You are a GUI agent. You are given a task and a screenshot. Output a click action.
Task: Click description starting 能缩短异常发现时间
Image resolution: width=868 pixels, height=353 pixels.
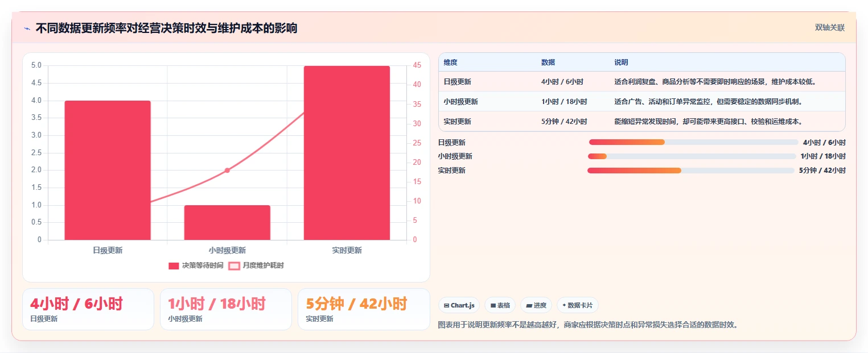coord(708,122)
